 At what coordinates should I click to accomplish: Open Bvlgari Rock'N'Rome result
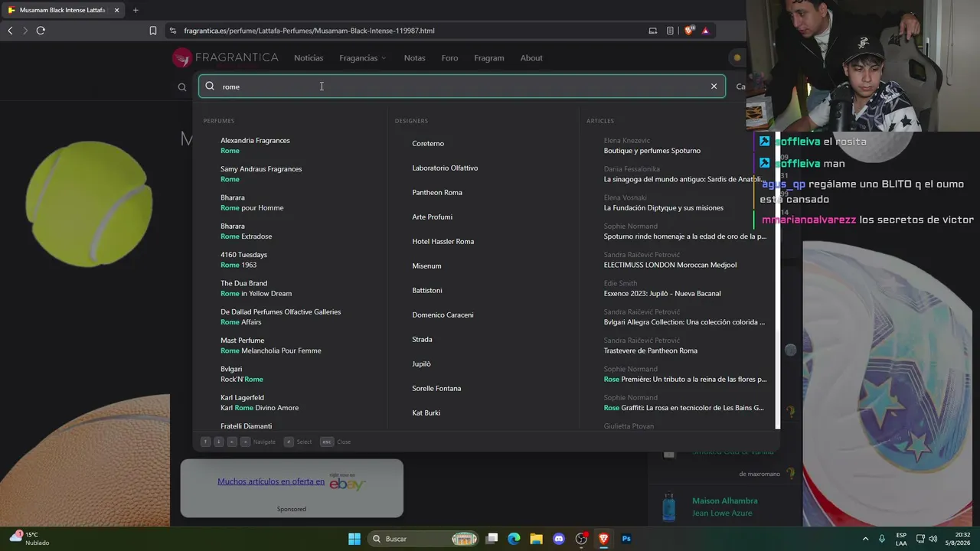coord(241,374)
